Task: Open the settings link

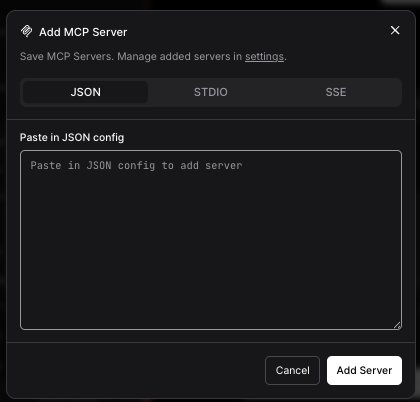Action: tap(264, 56)
